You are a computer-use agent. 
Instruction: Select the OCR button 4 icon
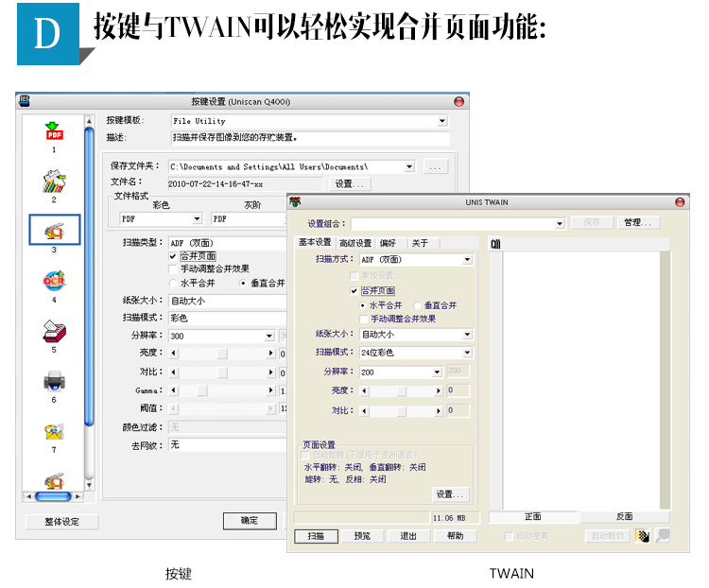click(54, 281)
